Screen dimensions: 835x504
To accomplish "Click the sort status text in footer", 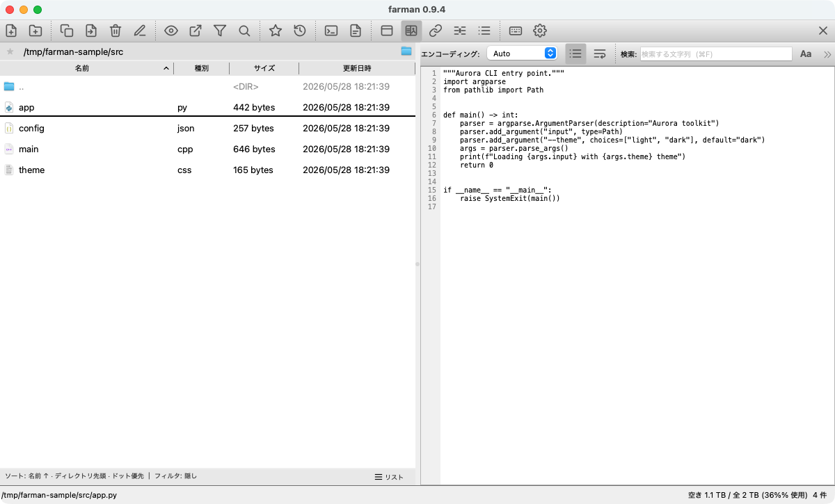I will (x=74, y=476).
